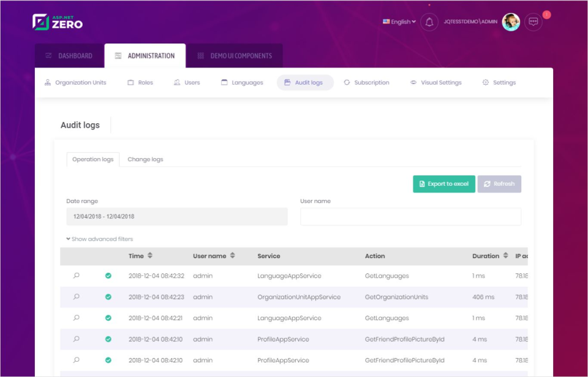Open notifications with the bell icon
The image size is (588, 377).
tap(429, 21)
